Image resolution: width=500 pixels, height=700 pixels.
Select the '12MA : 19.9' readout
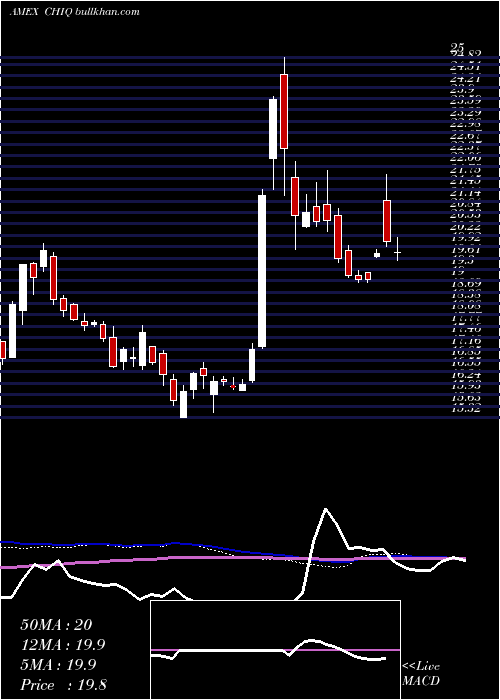63,645
